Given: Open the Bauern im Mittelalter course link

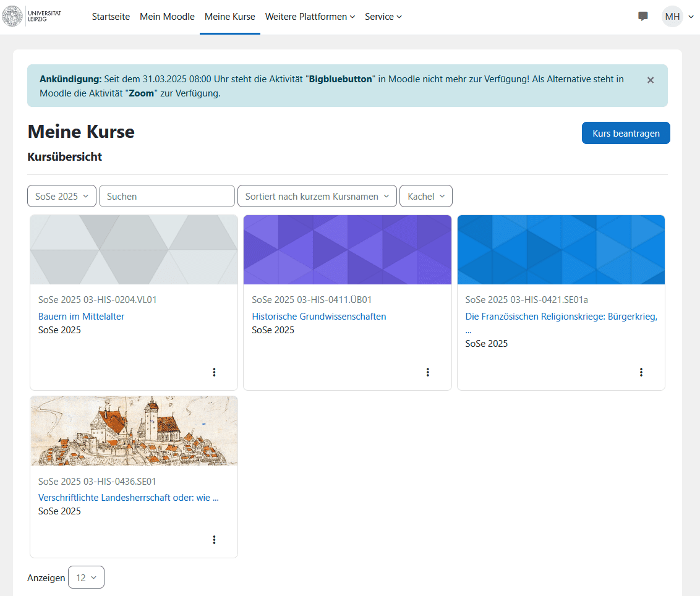Looking at the screenshot, I should pos(81,317).
